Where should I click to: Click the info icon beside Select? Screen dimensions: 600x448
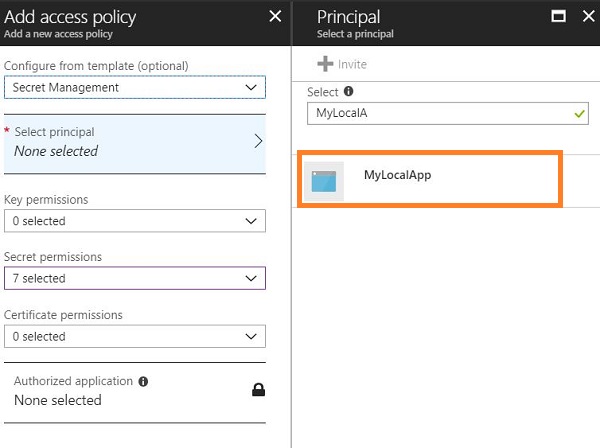pos(349,91)
